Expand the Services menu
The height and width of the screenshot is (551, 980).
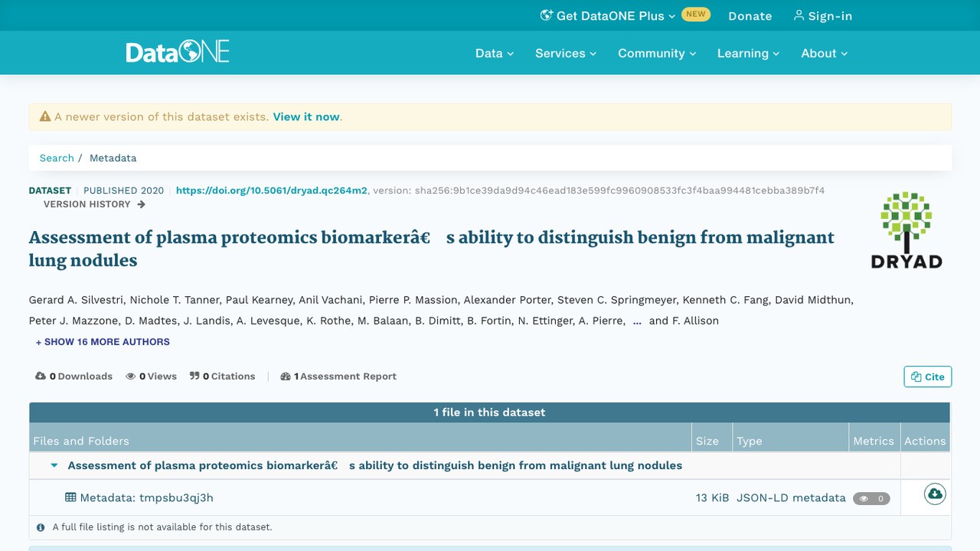click(566, 54)
